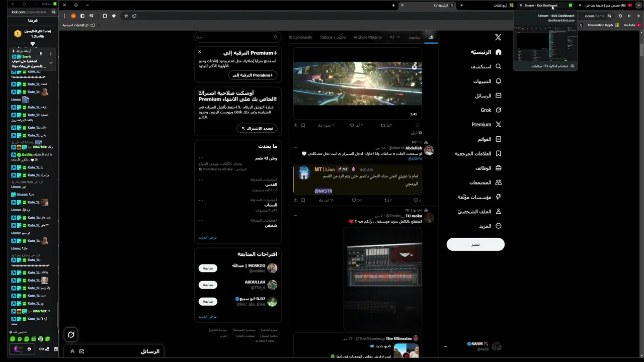Click 'تجديد الاشتراك' renew subscription button
Viewport: 644px width, 362px height.
257,128
